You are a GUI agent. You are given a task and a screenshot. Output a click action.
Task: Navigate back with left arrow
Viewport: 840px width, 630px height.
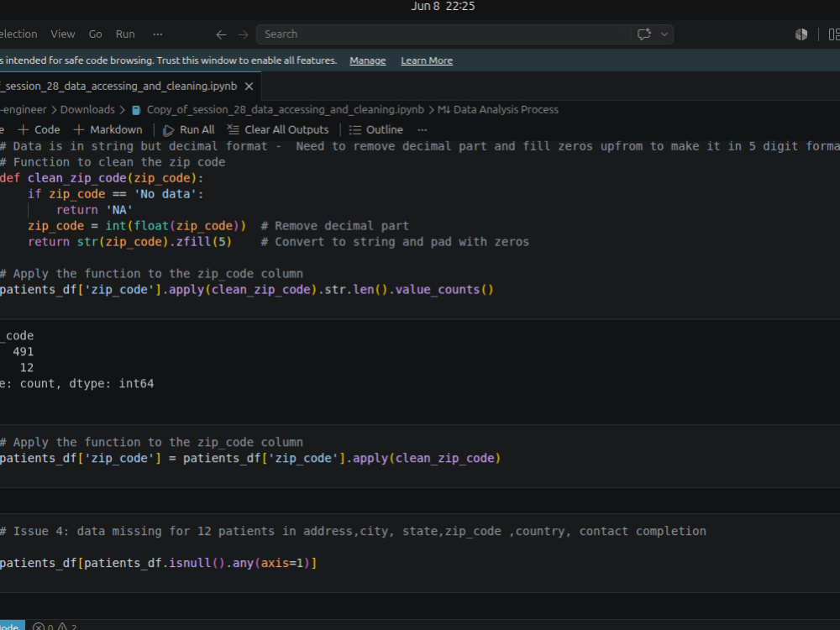221,34
